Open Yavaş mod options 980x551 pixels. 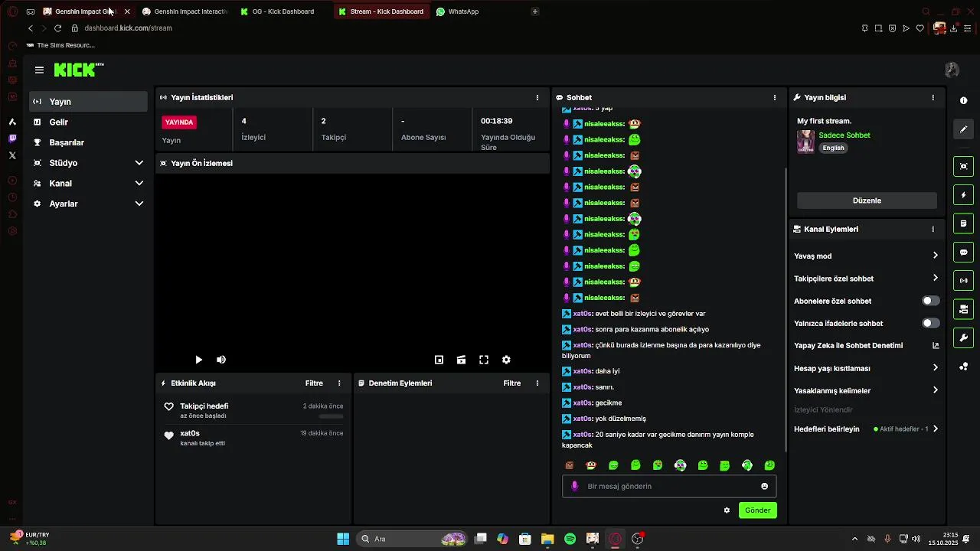click(x=866, y=256)
